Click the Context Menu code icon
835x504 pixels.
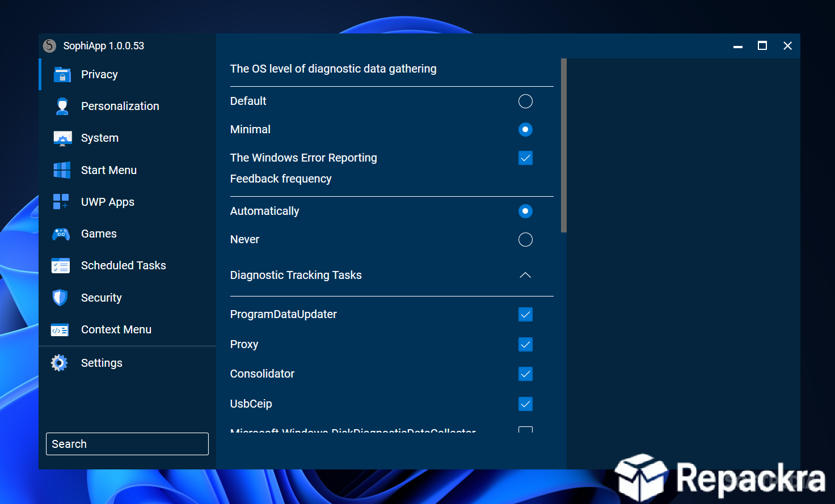pos(60,330)
